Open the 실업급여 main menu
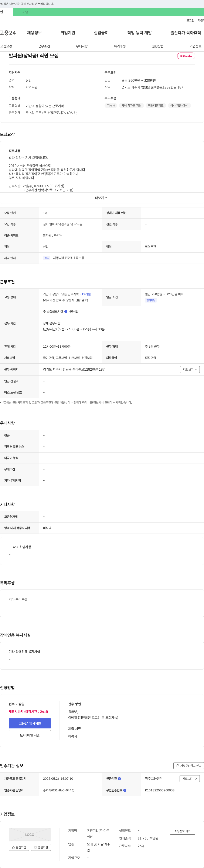This screenshot has width=204, height=868. [x=101, y=33]
